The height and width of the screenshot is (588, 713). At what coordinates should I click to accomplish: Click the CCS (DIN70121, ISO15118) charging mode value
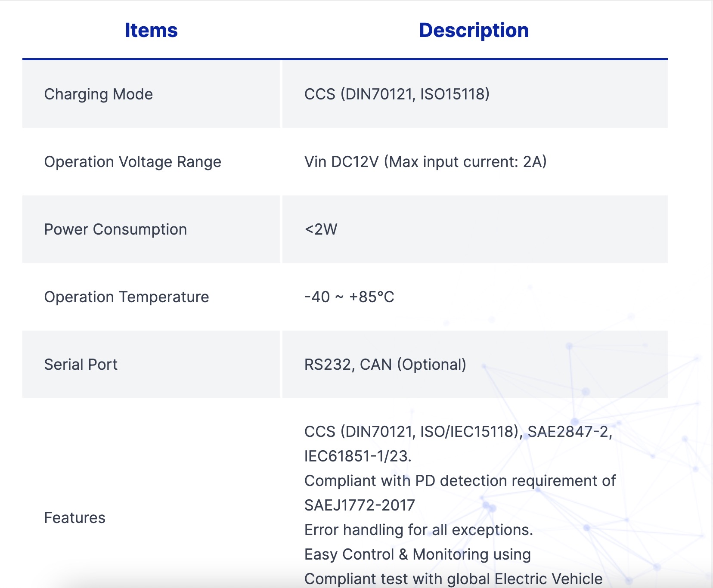[x=397, y=94]
